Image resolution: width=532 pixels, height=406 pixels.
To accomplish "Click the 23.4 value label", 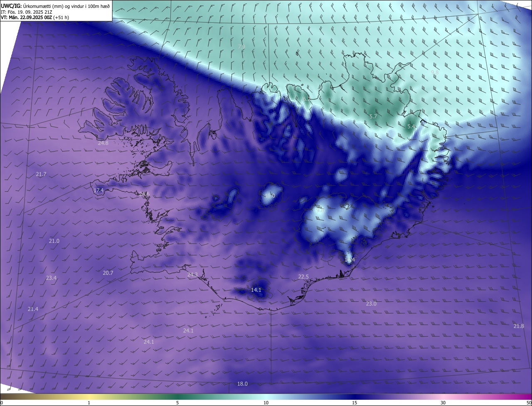I will pos(51,278).
